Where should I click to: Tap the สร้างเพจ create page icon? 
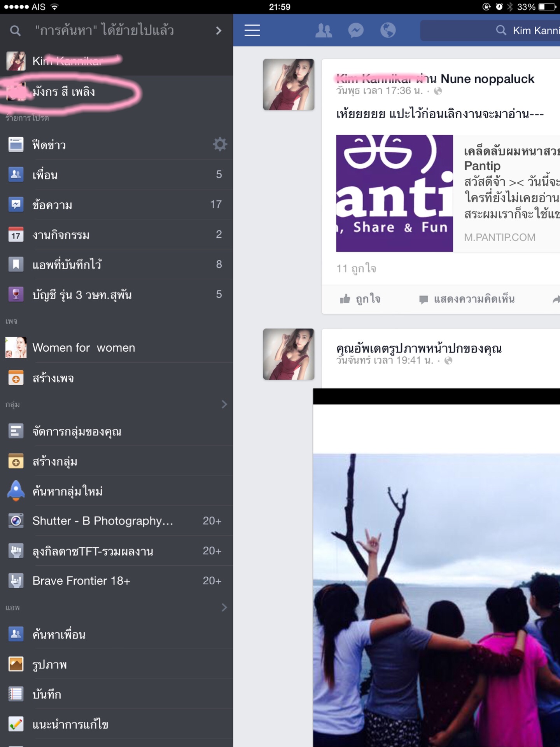(16, 378)
